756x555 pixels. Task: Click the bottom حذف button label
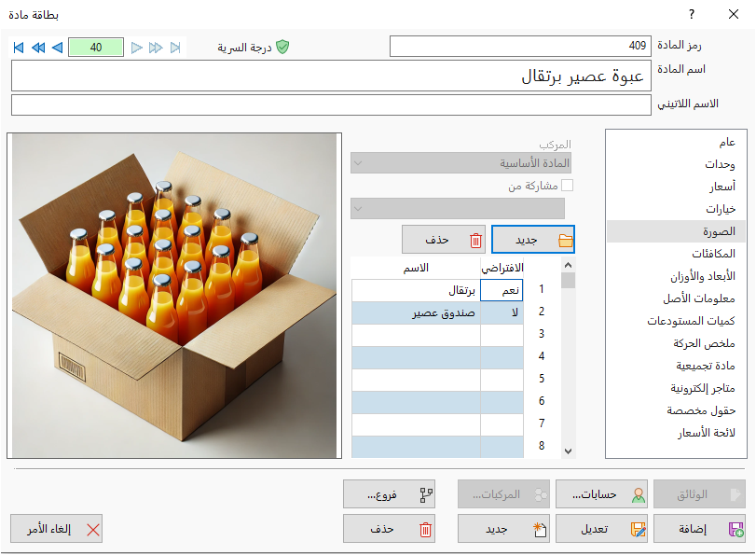point(382,529)
